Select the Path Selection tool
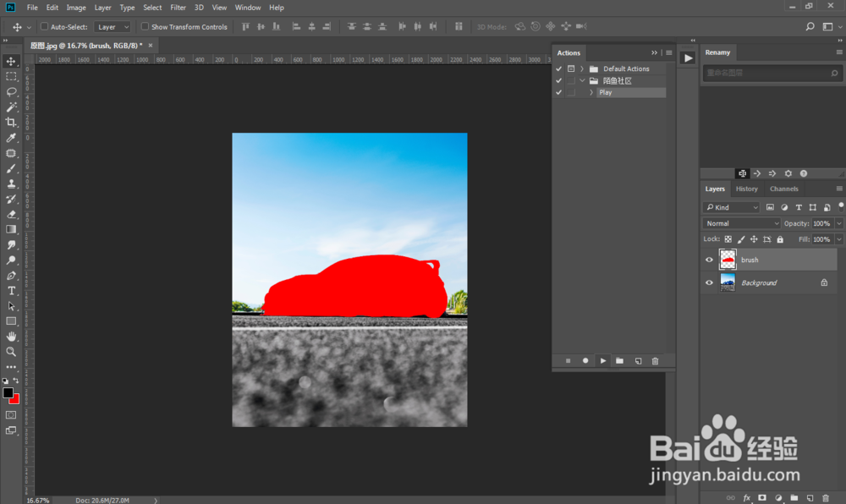The width and height of the screenshot is (846, 504). [11, 305]
